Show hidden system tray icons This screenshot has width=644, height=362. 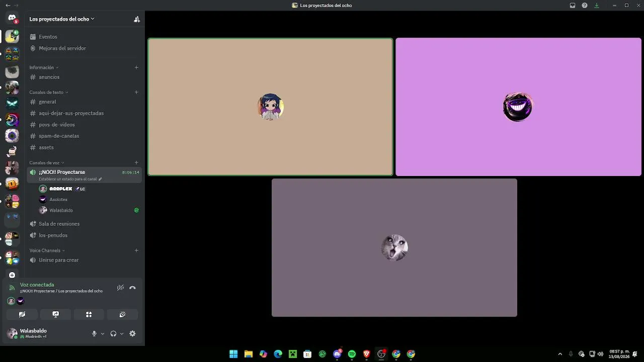point(560,354)
